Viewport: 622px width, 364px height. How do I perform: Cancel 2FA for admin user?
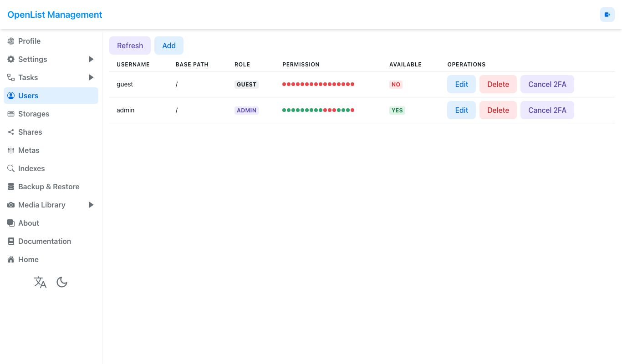click(547, 110)
